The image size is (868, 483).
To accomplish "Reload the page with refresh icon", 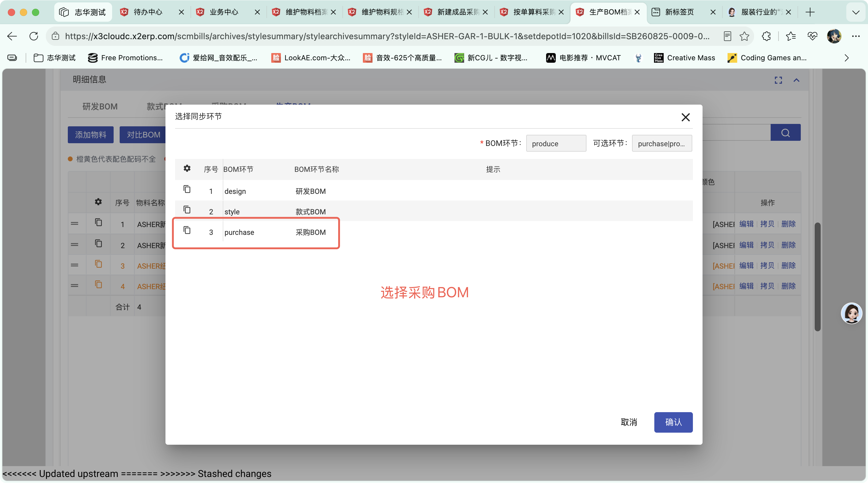I will tap(34, 36).
